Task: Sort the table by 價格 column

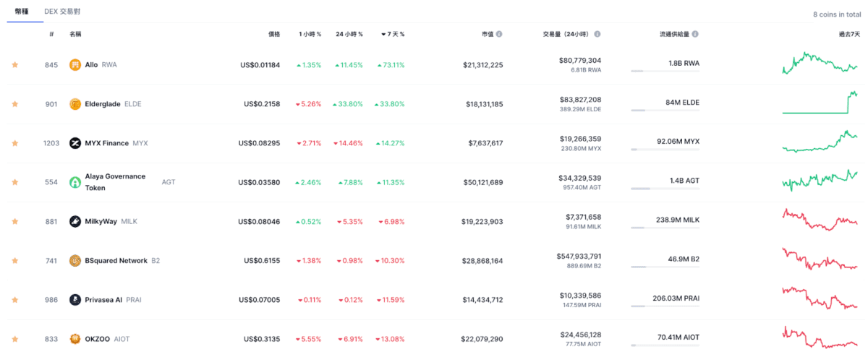Action: (x=274, y=34)
